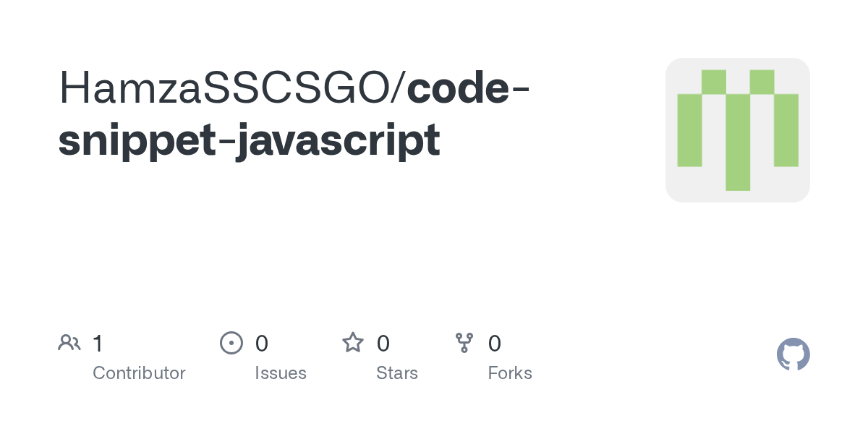Click the Issues circle-dot icon

point(231,343)
